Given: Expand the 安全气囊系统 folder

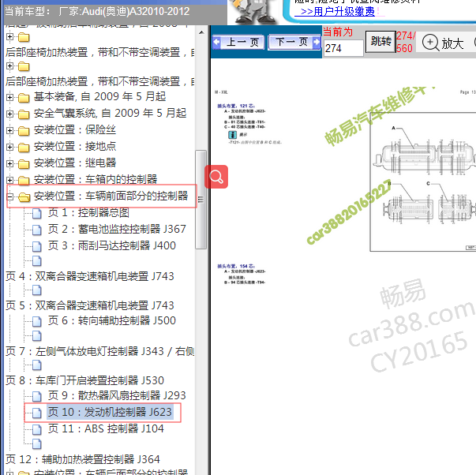Looking at the screenshot, I should 9,114.
